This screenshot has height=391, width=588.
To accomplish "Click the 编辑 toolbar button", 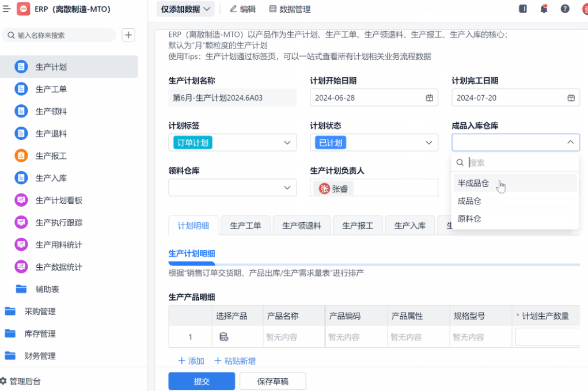I will (242, 9).
